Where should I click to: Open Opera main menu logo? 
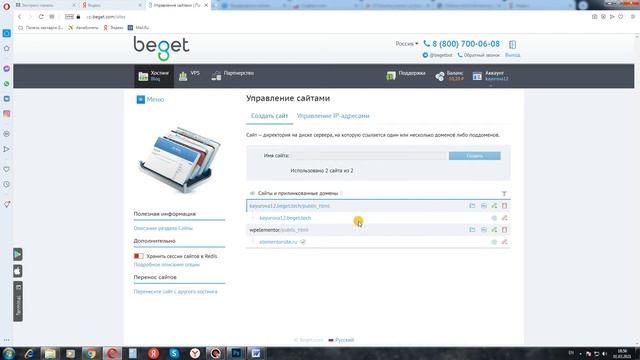(6, 6)
